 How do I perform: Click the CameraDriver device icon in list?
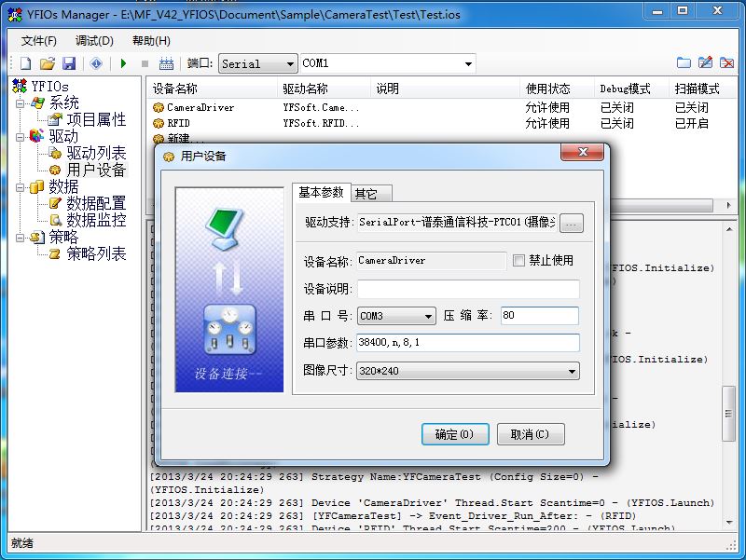click(159, 107)
